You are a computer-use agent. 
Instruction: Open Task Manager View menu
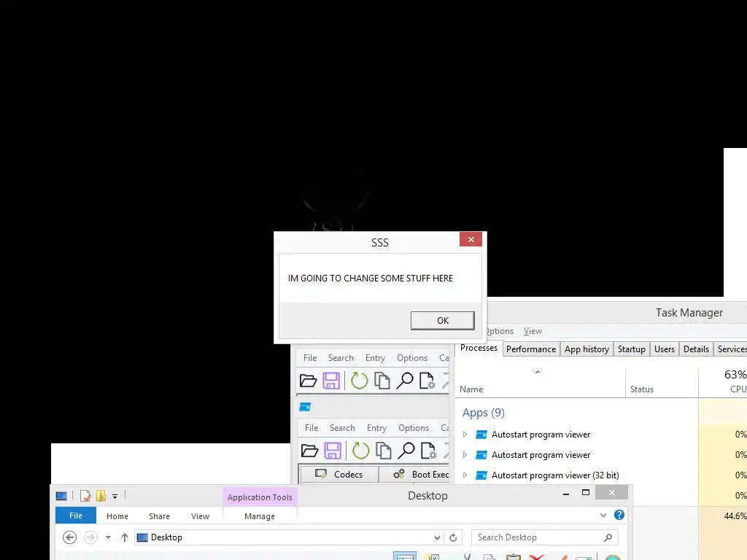(x=533, y=331)
